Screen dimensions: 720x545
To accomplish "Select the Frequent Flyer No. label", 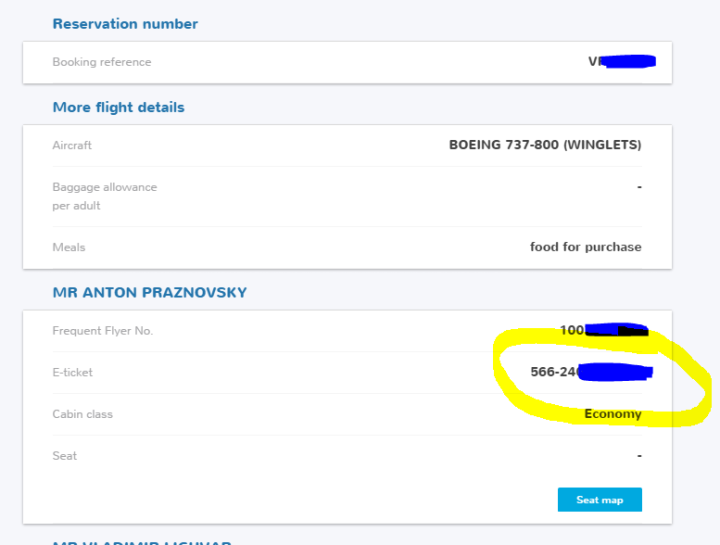I will 102,331.
